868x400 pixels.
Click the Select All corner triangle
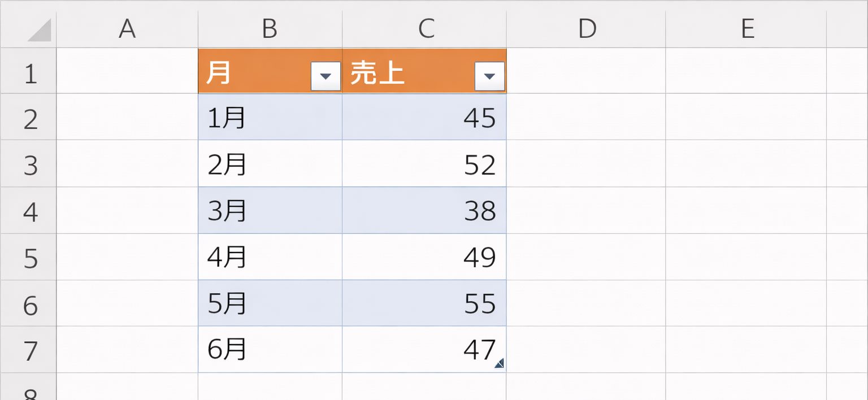[x=40, y=31]
